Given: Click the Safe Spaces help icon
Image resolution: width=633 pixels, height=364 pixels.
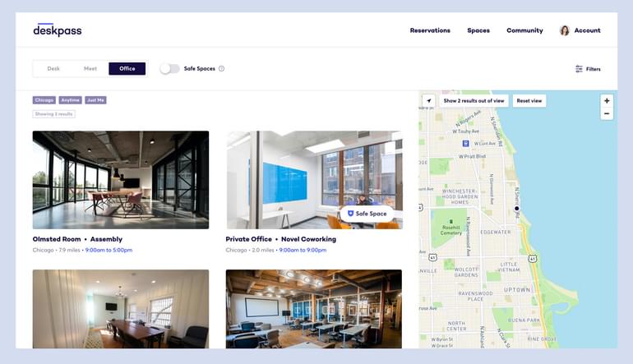Looking at the screenshot, I should [x=221, y=68].
